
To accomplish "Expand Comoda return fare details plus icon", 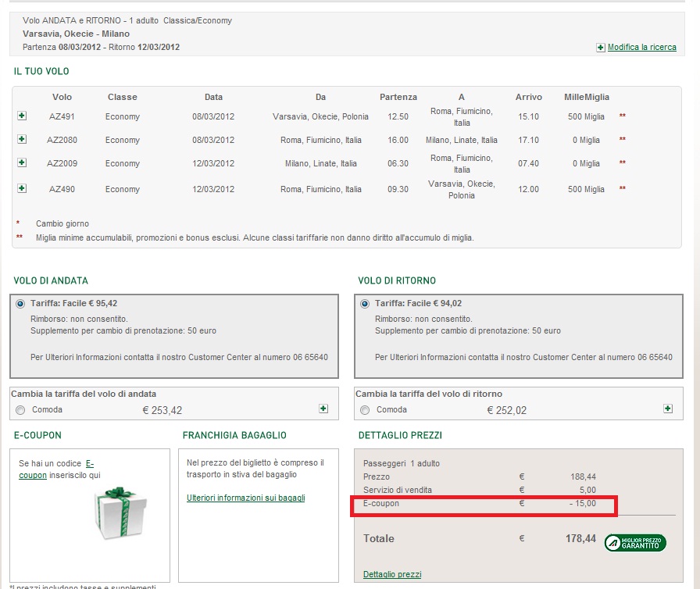I will pyautogui.click(x=668, y=409).
